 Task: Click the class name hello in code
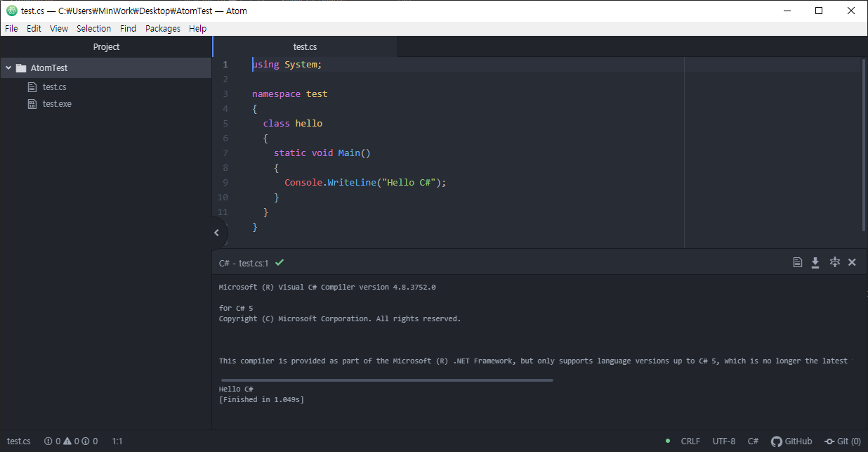(x=309, y=124)
